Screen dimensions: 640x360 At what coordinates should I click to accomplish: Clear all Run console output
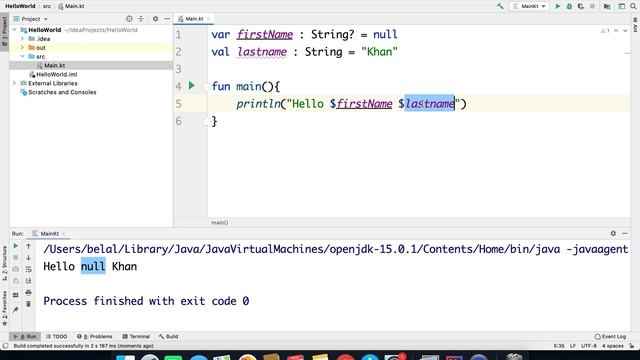[28, 304]
